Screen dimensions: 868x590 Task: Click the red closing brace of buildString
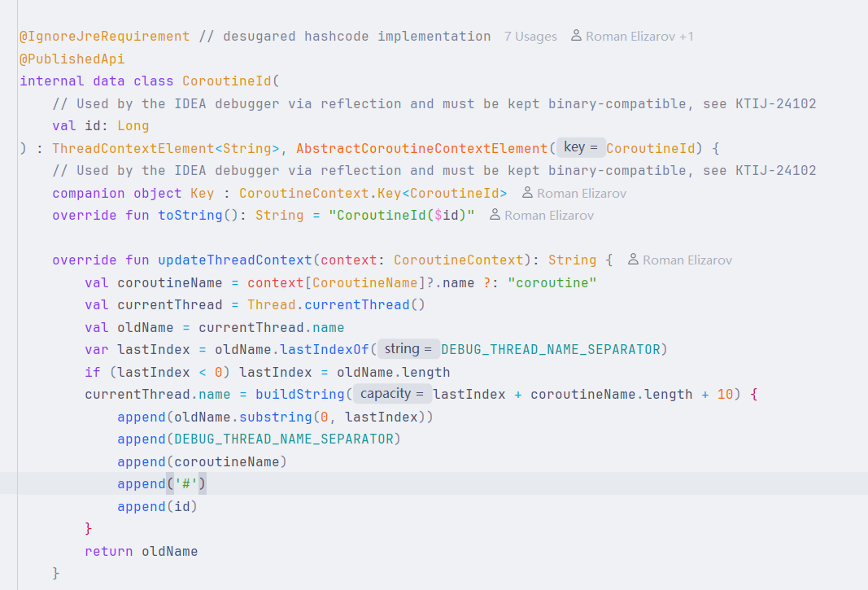[x=89, y=528]
